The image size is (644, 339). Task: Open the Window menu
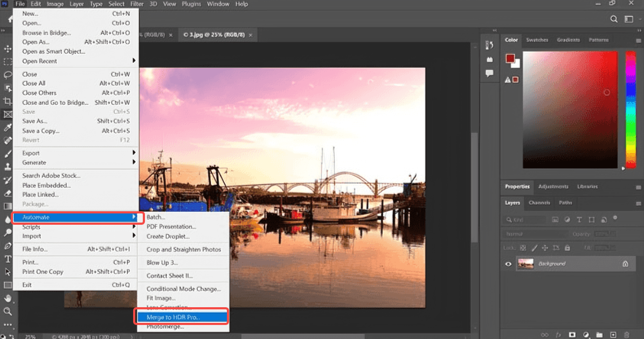(218, 4)
